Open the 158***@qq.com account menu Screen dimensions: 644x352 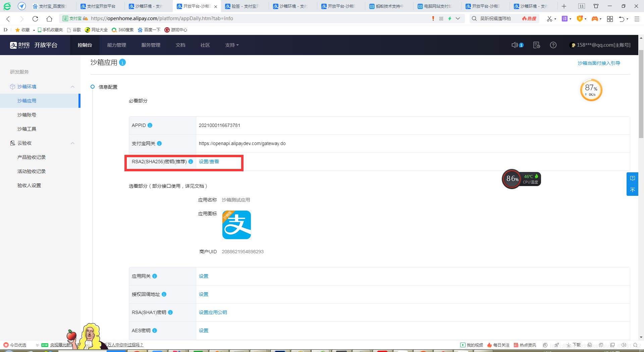600,45
